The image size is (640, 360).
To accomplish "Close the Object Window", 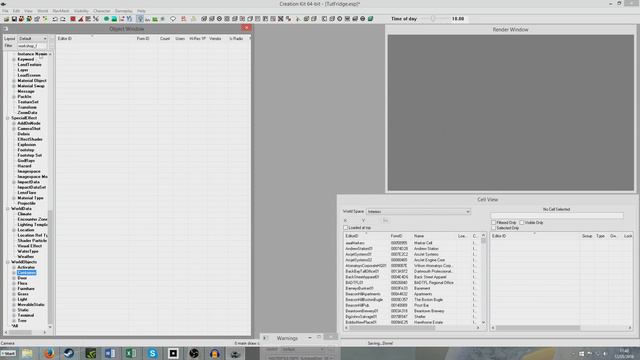I will tap(246, 28).
